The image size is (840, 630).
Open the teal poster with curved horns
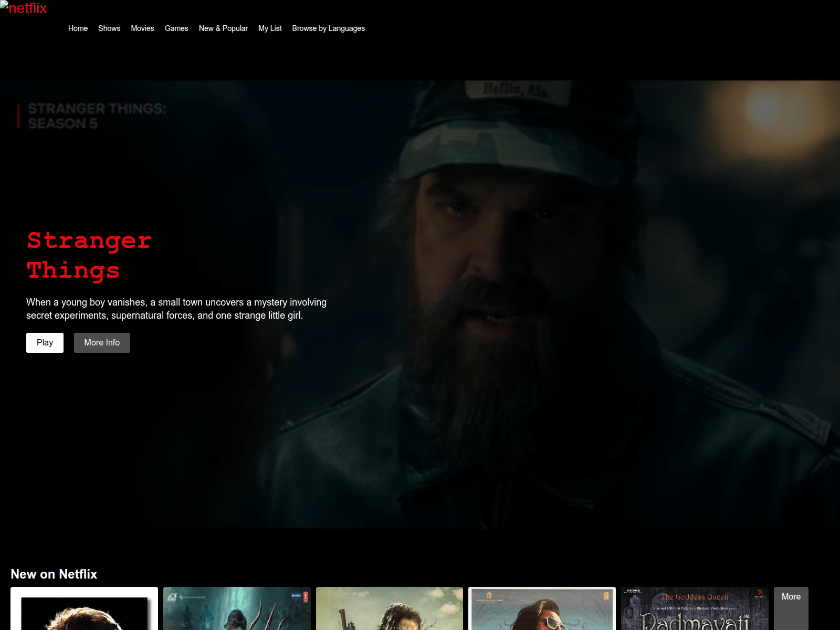237,608
